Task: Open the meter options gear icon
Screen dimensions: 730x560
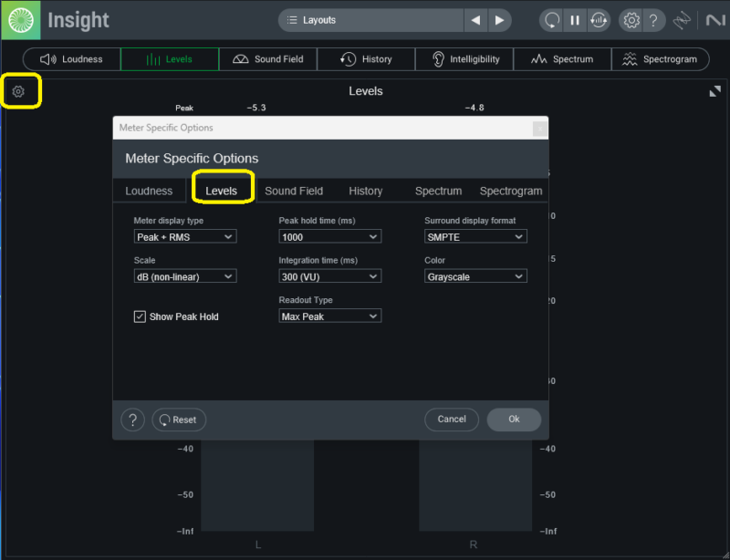Action: click(19, 91)
